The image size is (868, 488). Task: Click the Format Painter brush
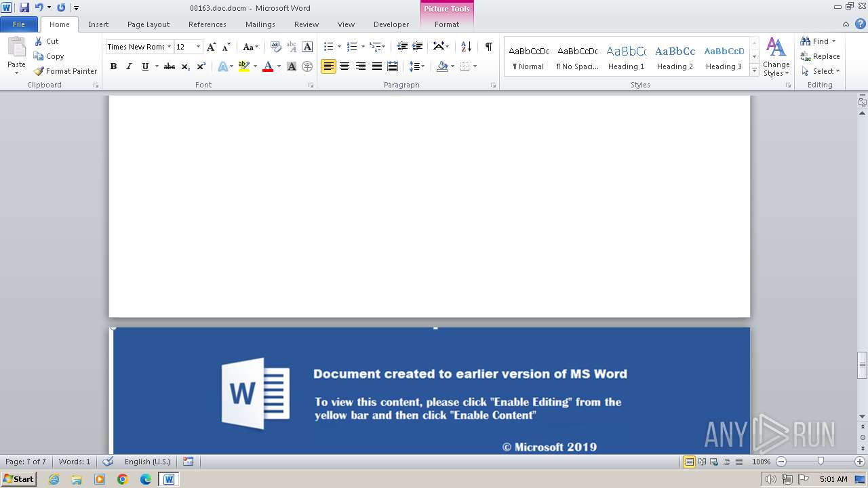(x=39, y=71)
